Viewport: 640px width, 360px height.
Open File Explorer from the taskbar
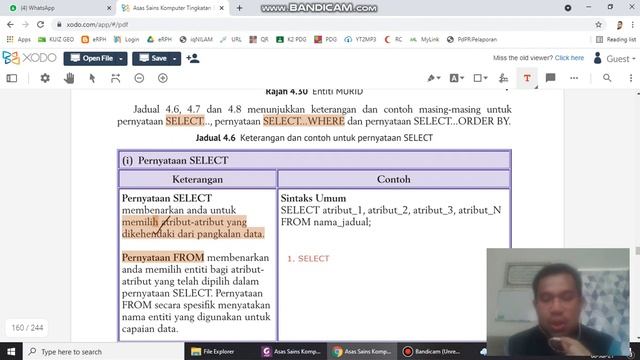point(213,351)
